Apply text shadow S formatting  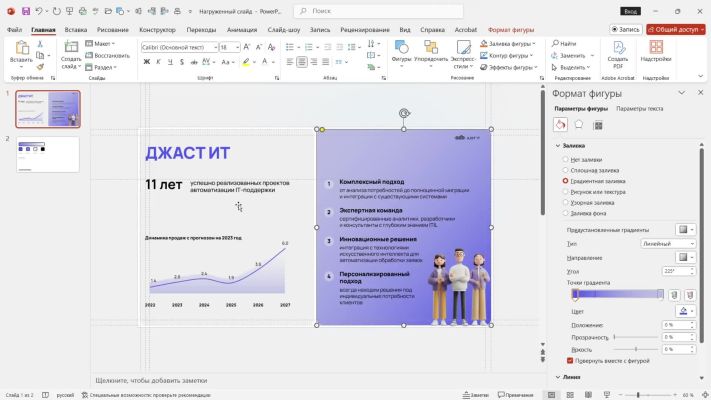[x=182, y=62]
